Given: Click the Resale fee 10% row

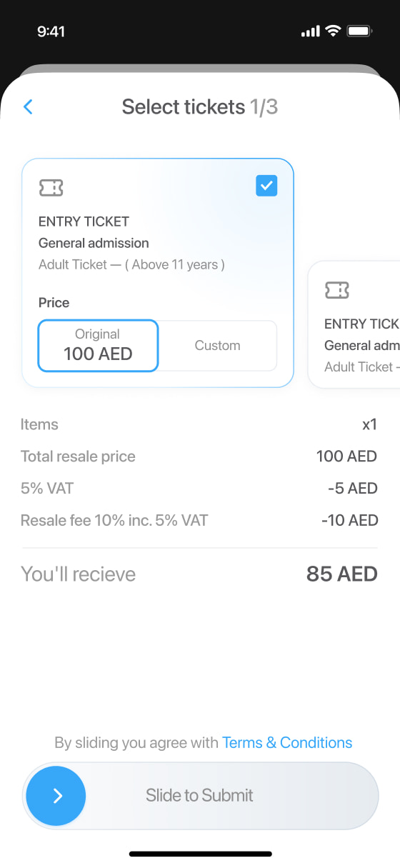Looking at the screenshot, I should pos(199,521).
